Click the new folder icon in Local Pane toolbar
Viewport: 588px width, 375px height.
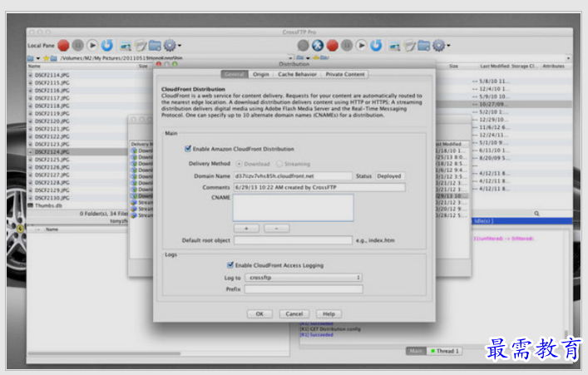coord(155,46)
